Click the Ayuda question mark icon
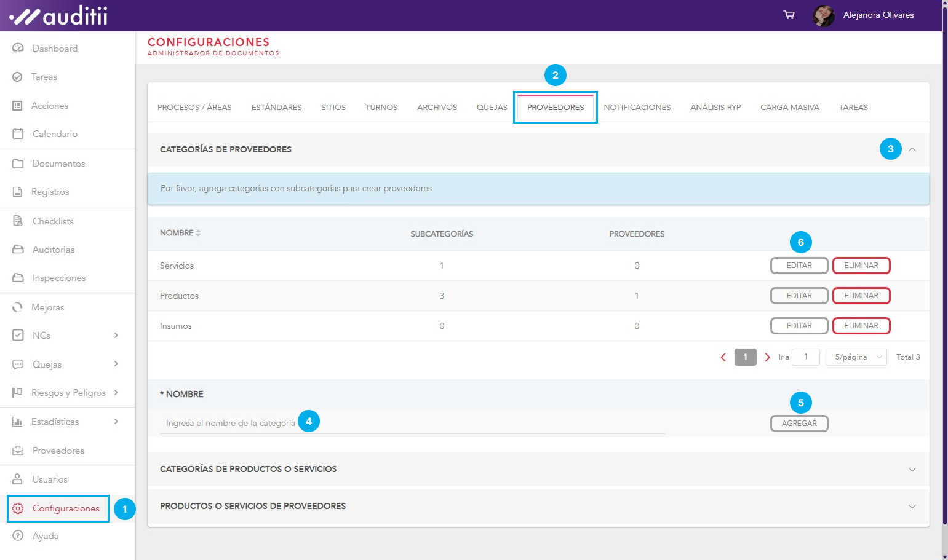Image resolution: width=948 pixels, height=560 pixels. pos(18,535)
